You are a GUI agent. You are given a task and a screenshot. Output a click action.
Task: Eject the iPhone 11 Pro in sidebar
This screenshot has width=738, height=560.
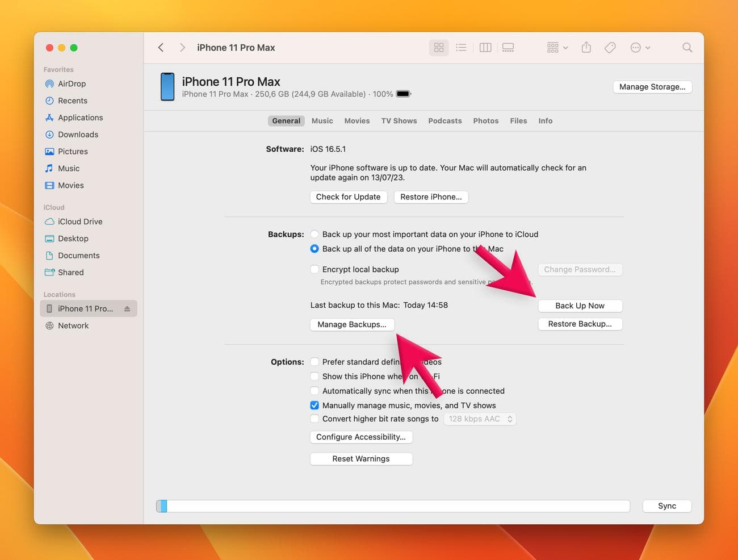127,309
